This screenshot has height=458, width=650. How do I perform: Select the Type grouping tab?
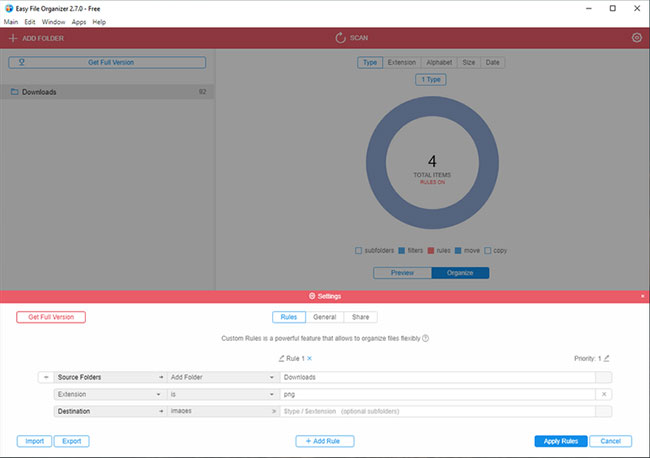370,63
